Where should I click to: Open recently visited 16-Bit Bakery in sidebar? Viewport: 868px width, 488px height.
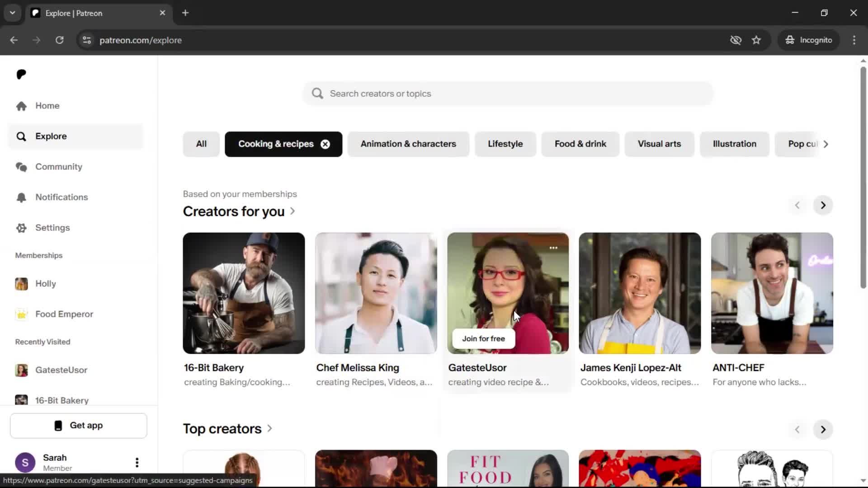click(x=75, y=400)
